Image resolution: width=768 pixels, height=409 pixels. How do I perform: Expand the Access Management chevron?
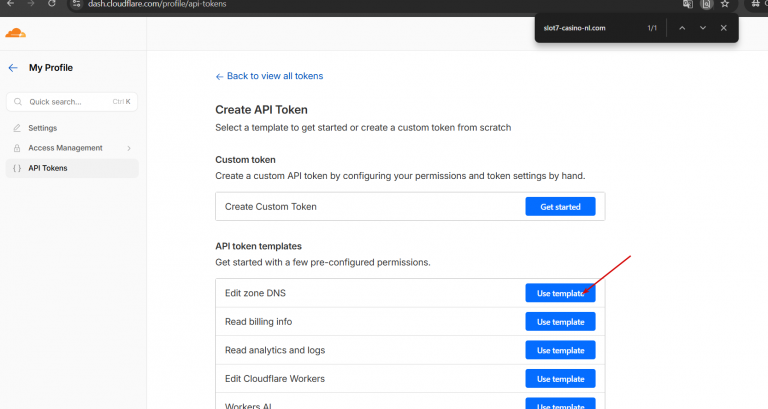pos(129,148)
